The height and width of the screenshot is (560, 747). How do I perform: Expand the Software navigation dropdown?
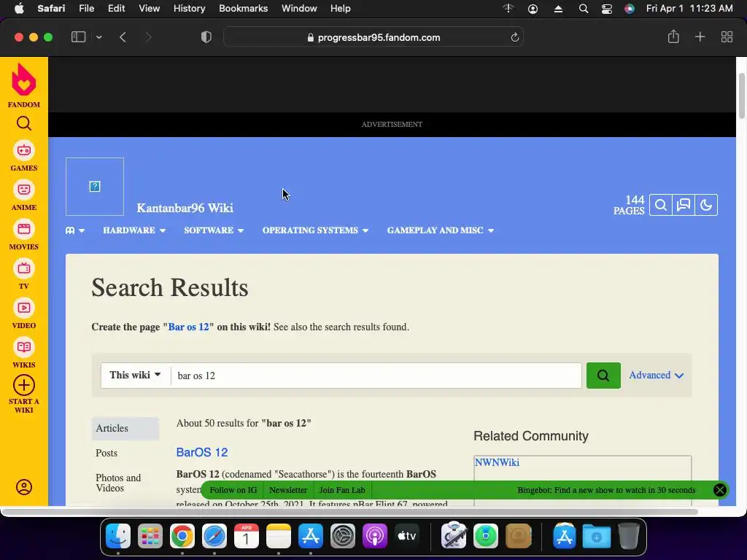point(214,230)
